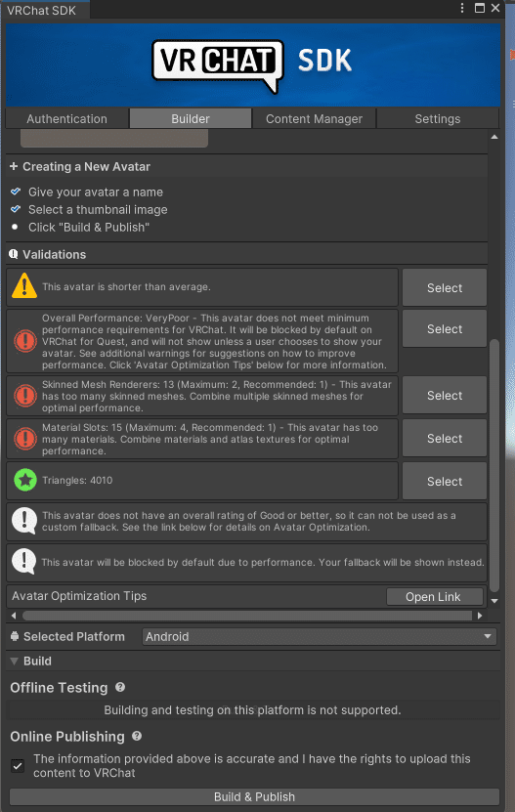The height and width of the screenshot is (812, 515).
Task: Click the bullet beside Click Build & Publish
Action: point(15,227)
